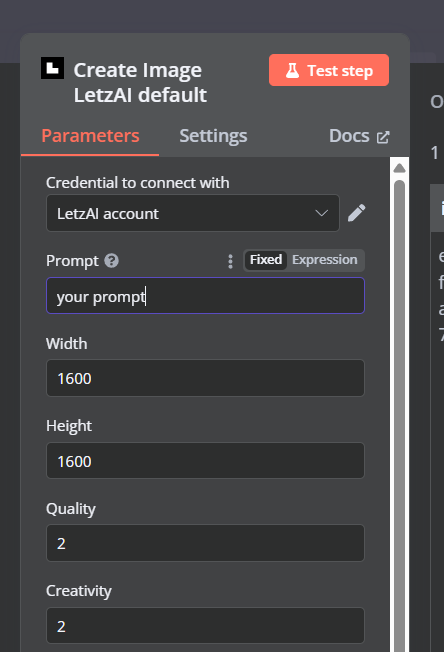Viewport: 444px width, 652px height.
Task: Open the Docs external link
Action: [359, 136]
